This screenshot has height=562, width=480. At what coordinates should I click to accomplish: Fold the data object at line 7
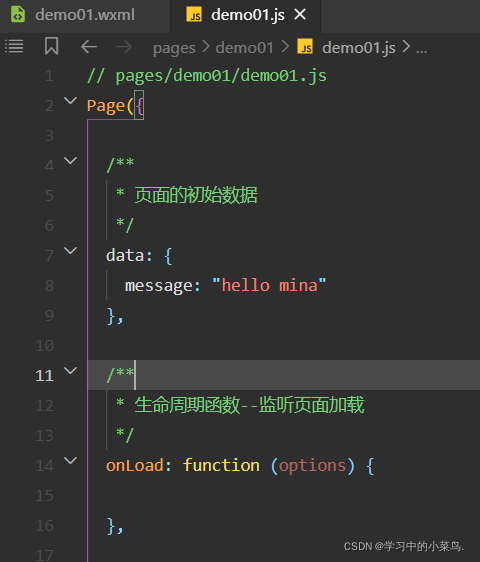(x=70, y=251)
